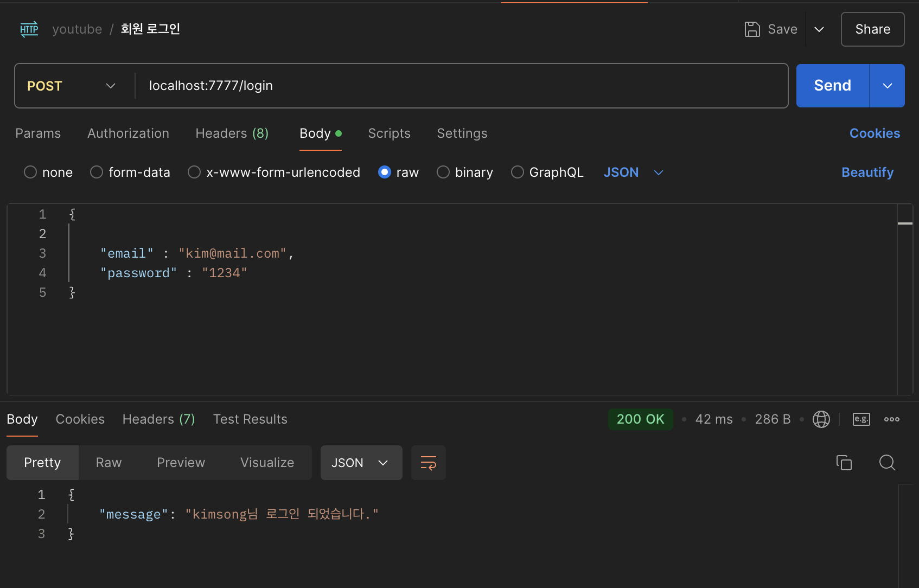Toggle word wrap in response body

click(428, 463)
